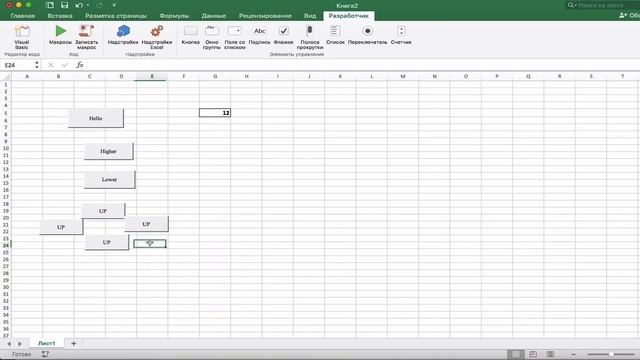Open Надстройки (Add-ins) store
The image size is (640, 360).
point(123,35)
